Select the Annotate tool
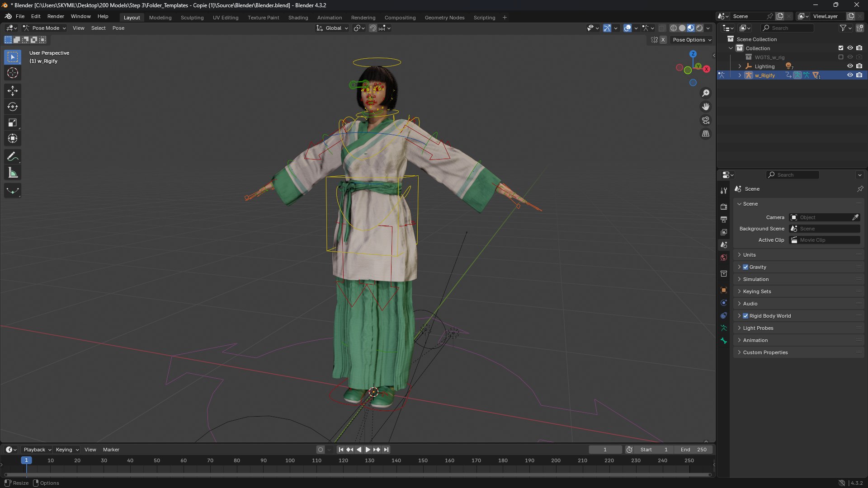This screenshot has height=488, width=868. tap(13, 157)
